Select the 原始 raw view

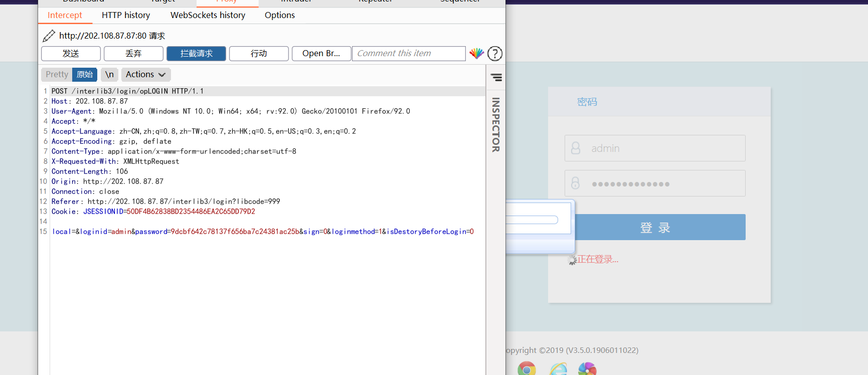pos(85,75)
